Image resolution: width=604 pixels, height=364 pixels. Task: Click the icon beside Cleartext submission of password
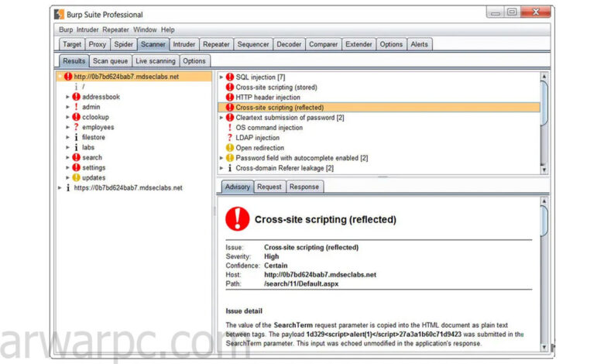pos(229,118)
